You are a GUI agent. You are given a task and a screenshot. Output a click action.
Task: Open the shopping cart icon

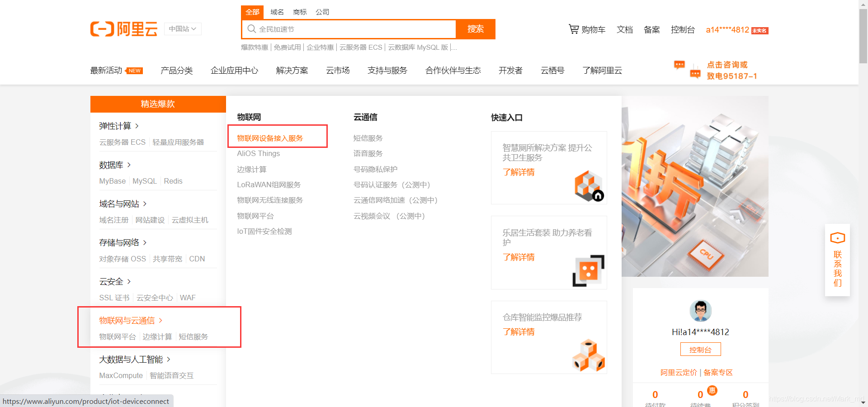(x=574, y=29)
